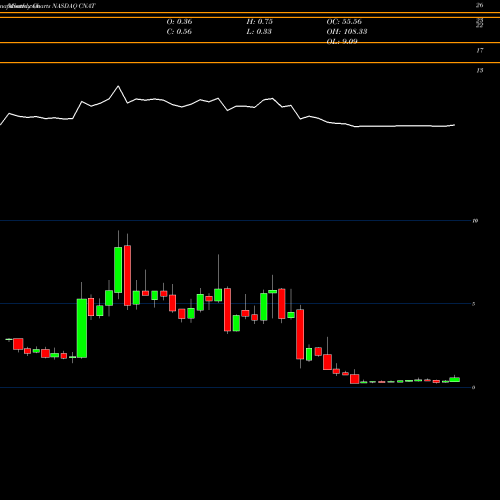The image size is (500, 500).
Task: Click the price axis label 10
Action: tap(475, 221)
